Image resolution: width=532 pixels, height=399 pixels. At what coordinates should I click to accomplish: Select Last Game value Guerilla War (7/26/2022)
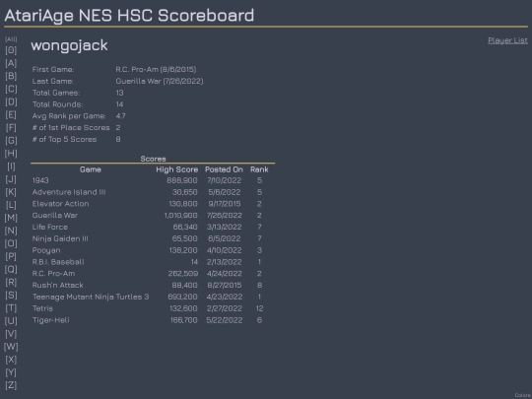160,81
